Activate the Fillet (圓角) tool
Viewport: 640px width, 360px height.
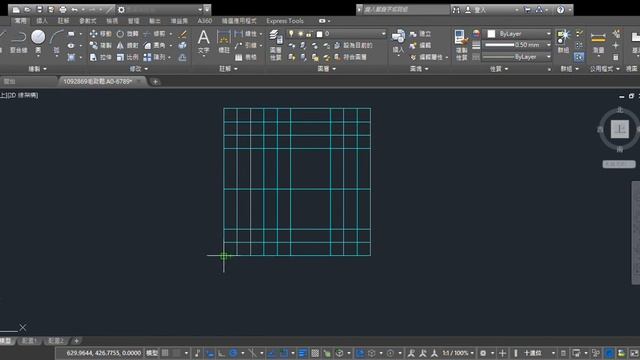coord(155,45)
